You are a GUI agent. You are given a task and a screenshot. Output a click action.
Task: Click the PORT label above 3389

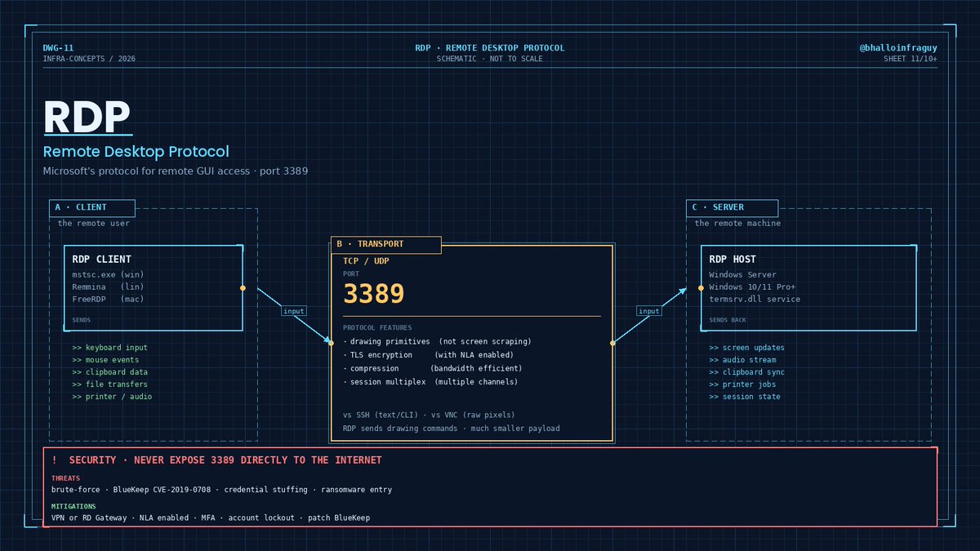(x=351, y=274)
